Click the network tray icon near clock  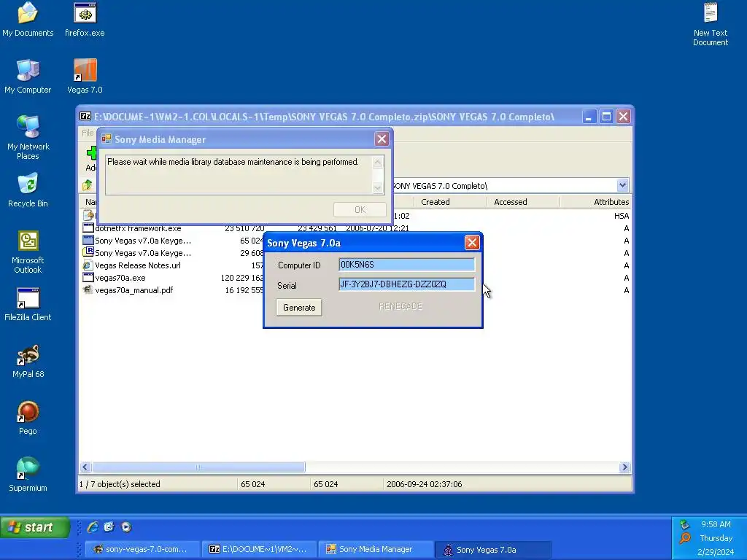coord(684,525)
